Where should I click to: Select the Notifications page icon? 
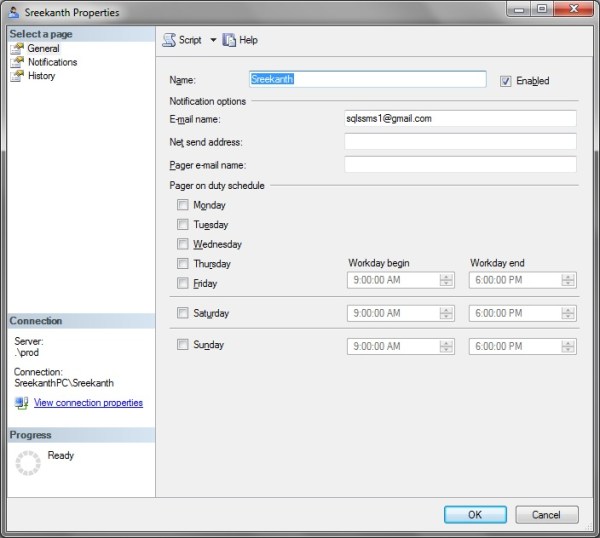pos(17,62)
